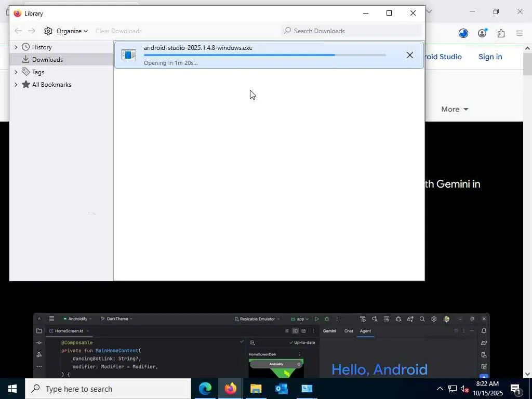
Task: Open File Explorer from the taskbar
Action: (x=256, y=389)
